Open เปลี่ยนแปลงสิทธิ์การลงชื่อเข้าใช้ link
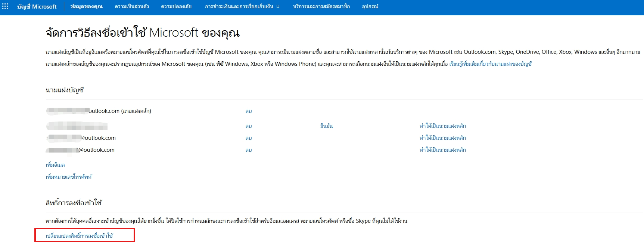The image size is (644, 249). [79, 236]
